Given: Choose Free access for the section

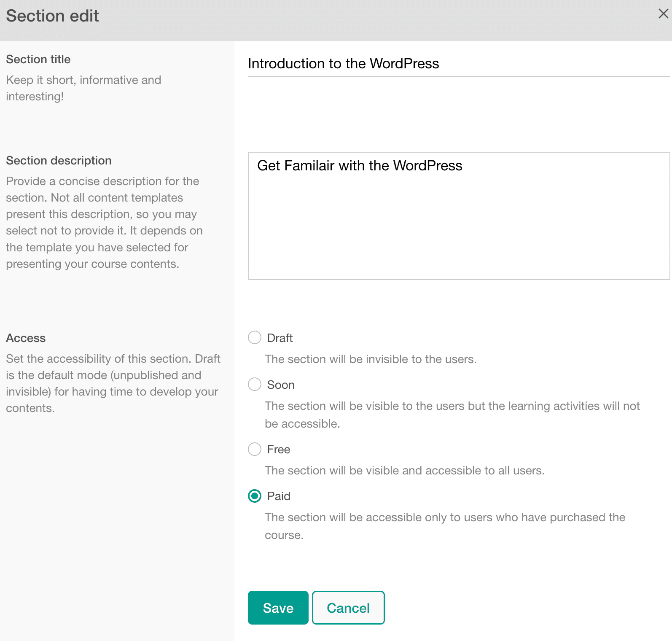Looking at the screenshot, I should coord(255,450).
